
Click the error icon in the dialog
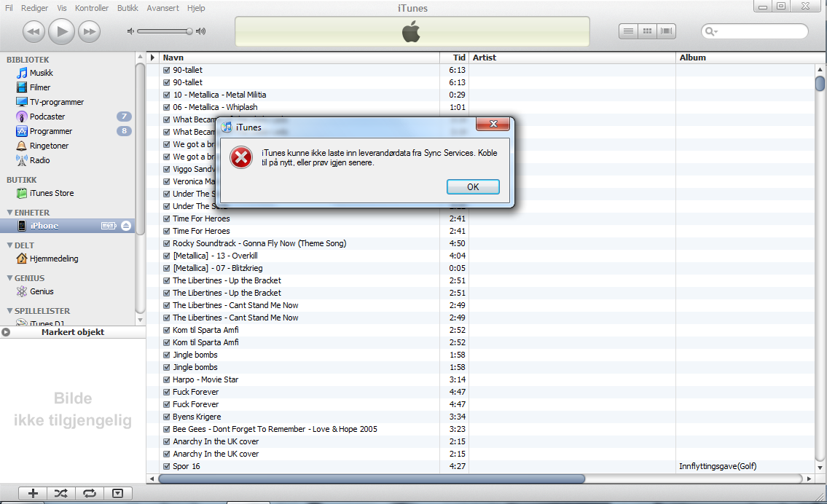click(241, 157)
